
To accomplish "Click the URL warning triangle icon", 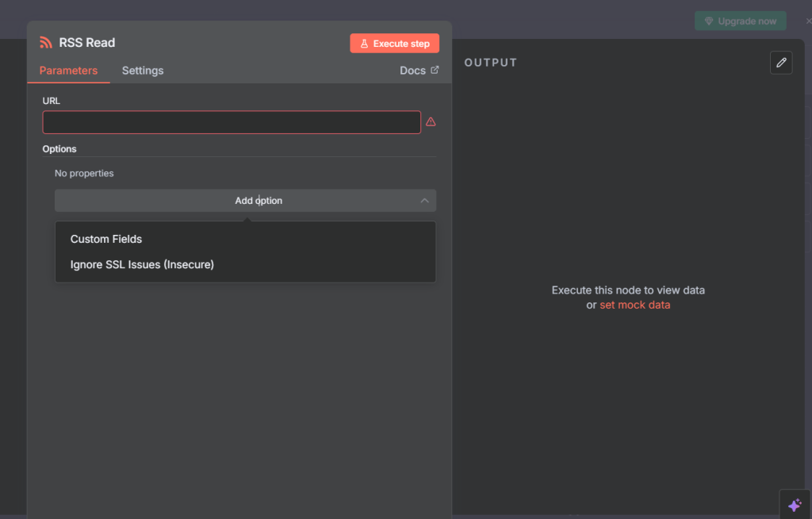I will coord(431,122).
